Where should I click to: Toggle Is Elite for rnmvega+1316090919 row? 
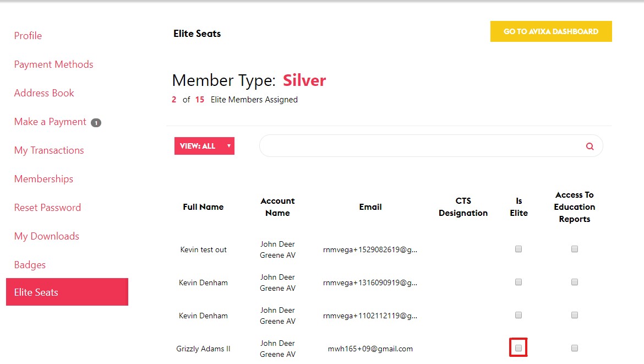tap(519, 282)
